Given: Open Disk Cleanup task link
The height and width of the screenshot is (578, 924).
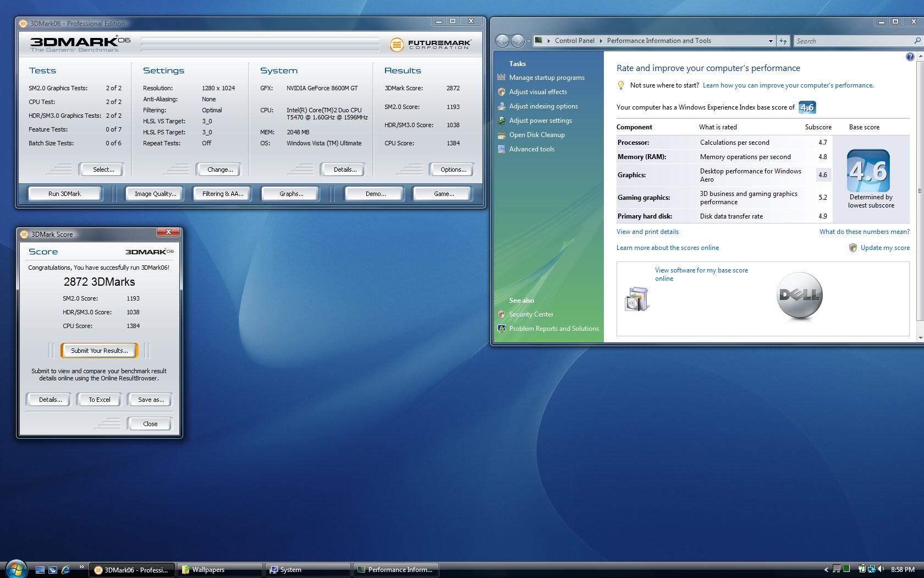Looking at the screenshot, I should tap(536, 135).
